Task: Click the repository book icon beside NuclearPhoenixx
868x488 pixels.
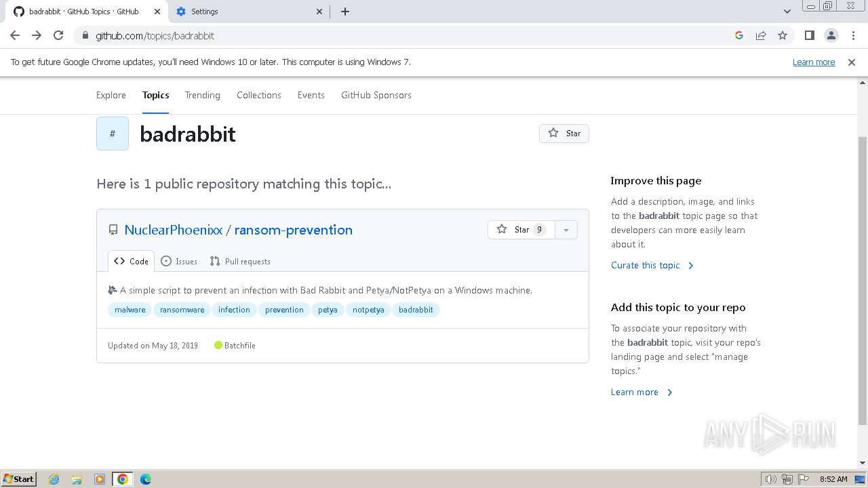Action: click(113, 230)
